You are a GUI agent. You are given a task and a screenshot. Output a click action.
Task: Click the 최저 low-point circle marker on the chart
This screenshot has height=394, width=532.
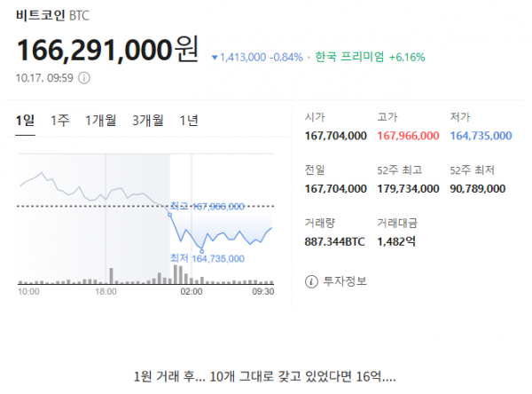[x=203, y=250]
